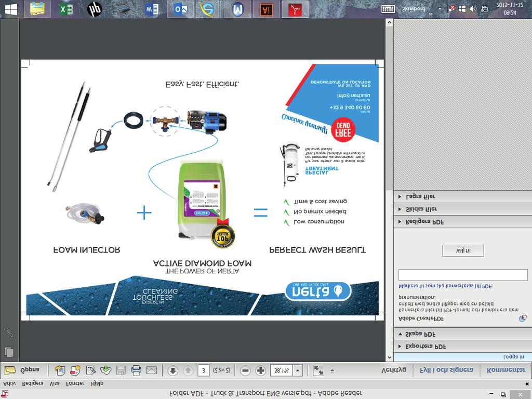Click the HP icon on the taskbar
Viewport: 532px width, 399px height.
coord(95,9)
